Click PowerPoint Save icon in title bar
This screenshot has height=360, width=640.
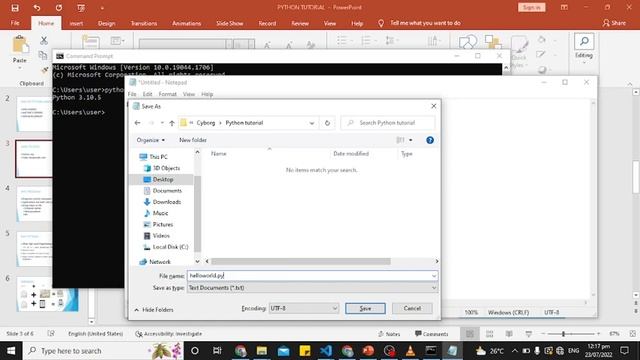tap(15, 8)
